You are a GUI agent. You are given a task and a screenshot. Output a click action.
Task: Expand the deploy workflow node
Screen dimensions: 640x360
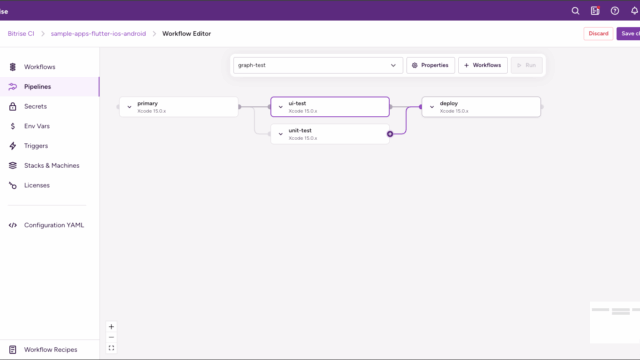pyautogui.click(x=432, y=107)
